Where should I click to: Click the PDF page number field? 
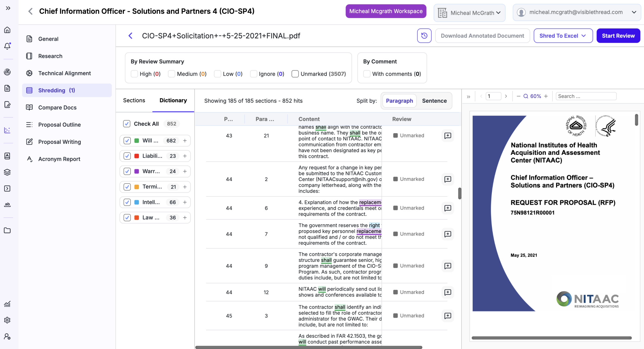pos(493,96)
